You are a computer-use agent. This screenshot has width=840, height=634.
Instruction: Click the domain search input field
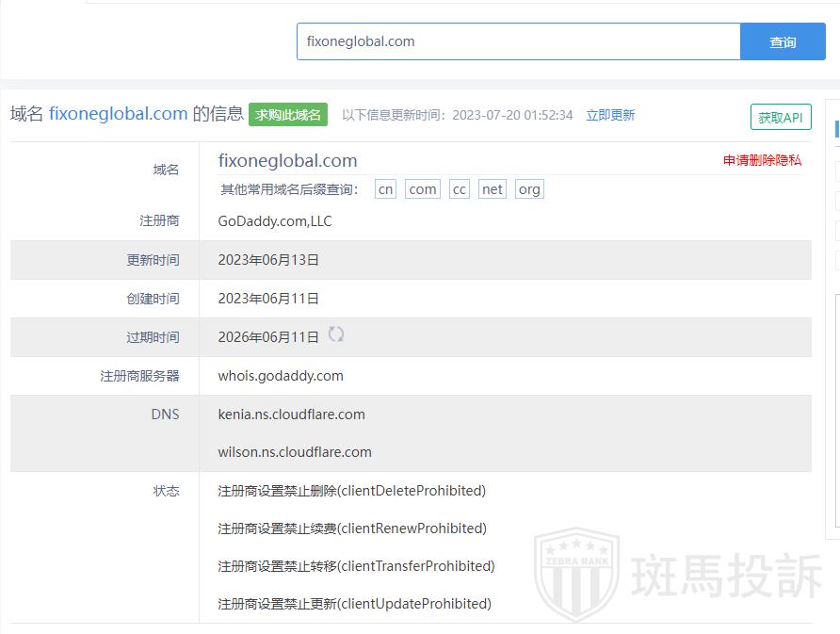tap(518, 41)
